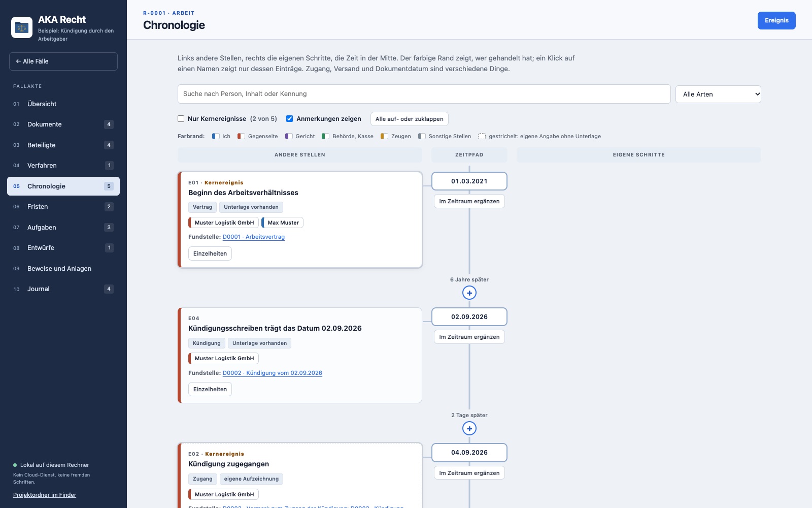This screenshot has height=508, width=812.
Task: Click the 'Zeugen' color legend swatch
Action: (x=385, y=136)
